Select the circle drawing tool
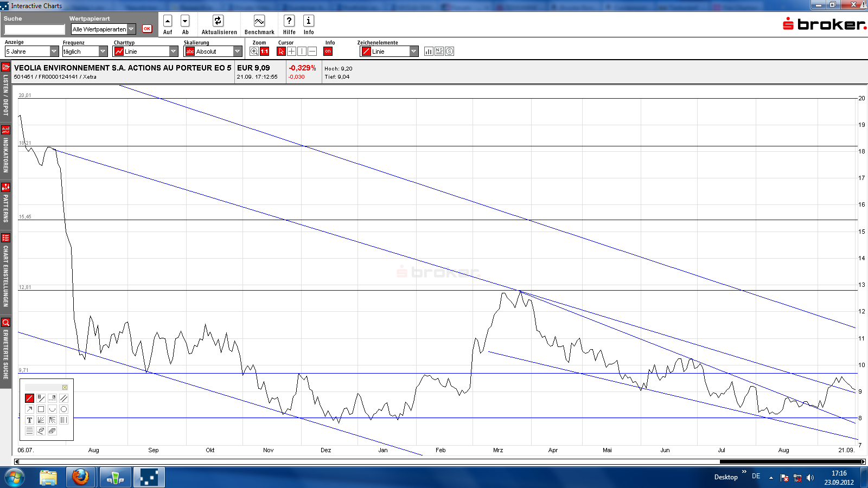 coord(63,409)
